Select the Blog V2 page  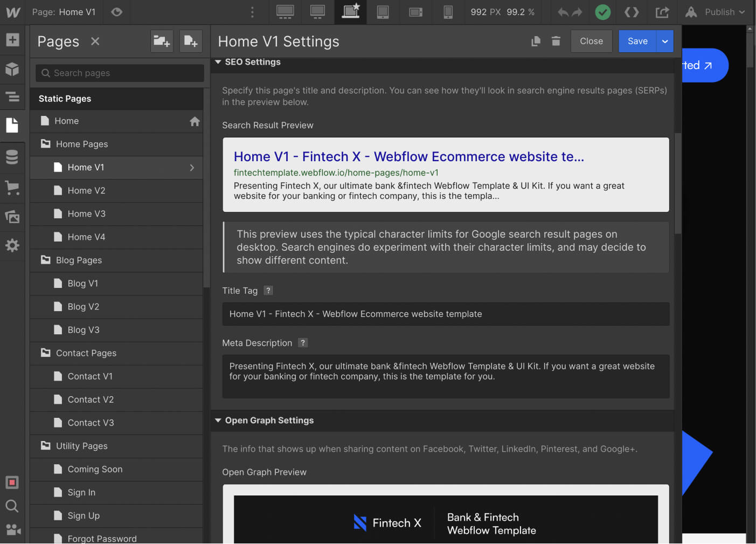(x=116, y=307)
